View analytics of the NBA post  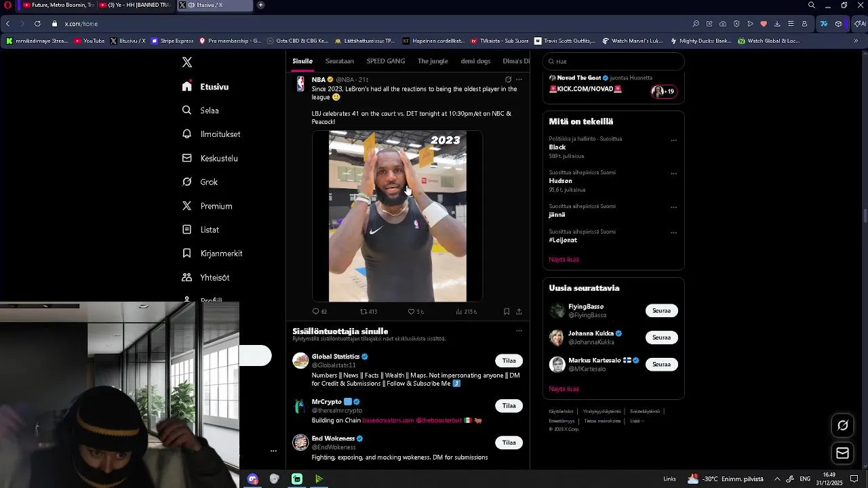[466, 312]
